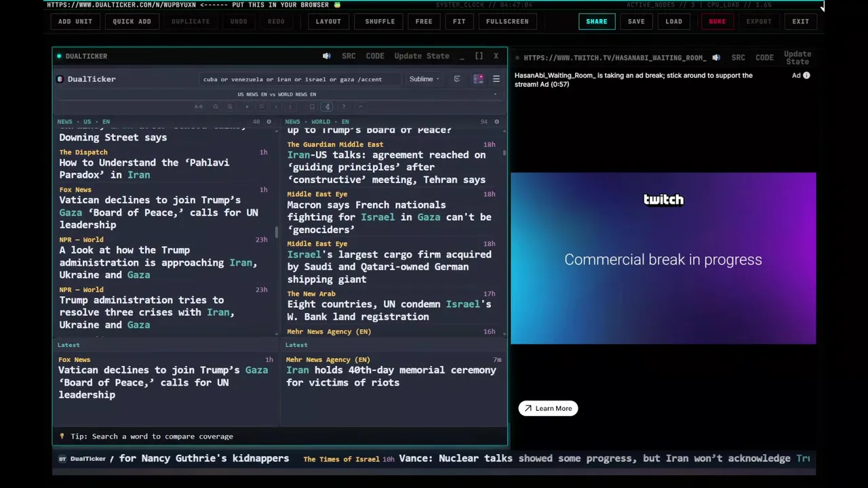
Task: Open 'How to Understand the Pahlavi Paradox' headline
Action: (144, 169)
